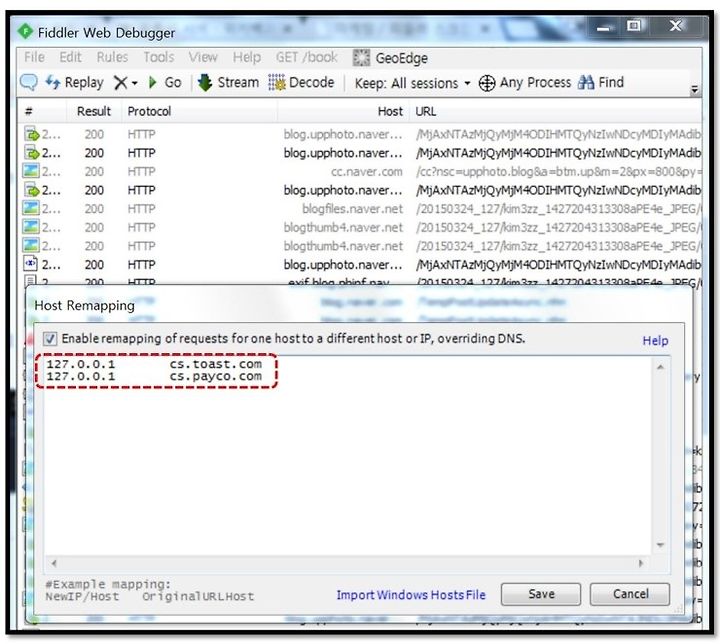Open Help link in Host Remapping

(x=655, y=340)
